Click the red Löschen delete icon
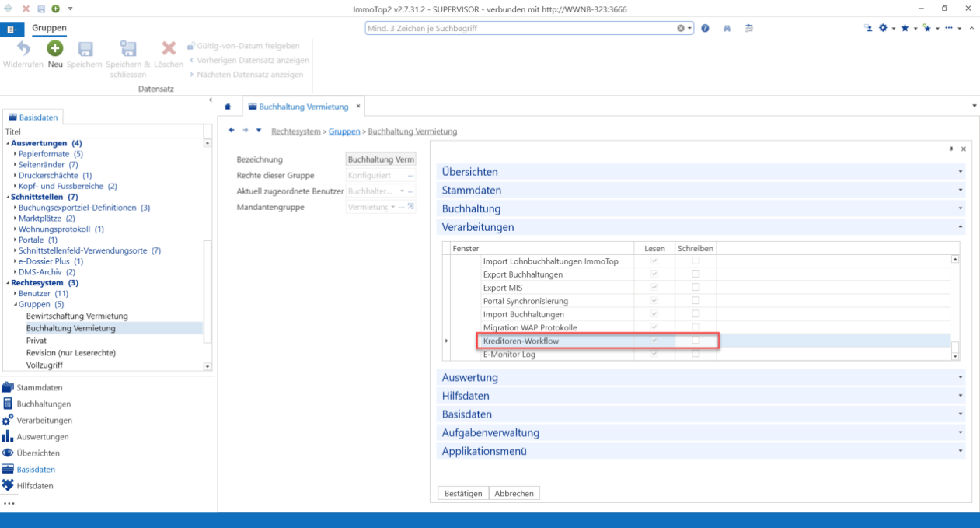 click(169, 48)
